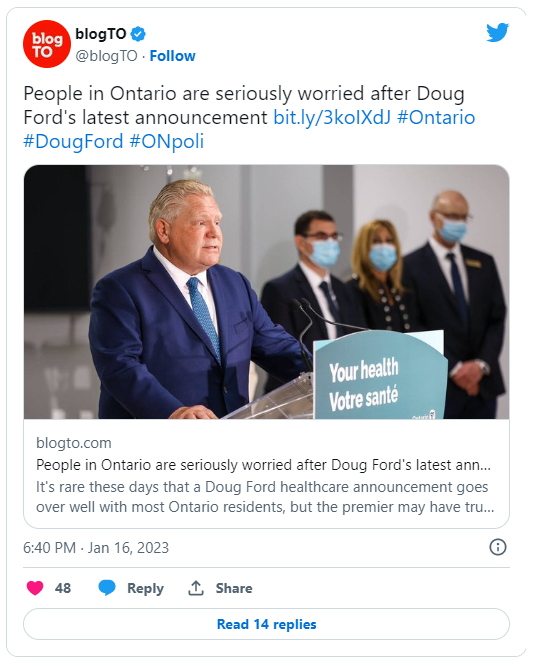Image resolution: width=543 pixels, height=666 pixels.
Task: Click the Share text label
Action: 234,588
